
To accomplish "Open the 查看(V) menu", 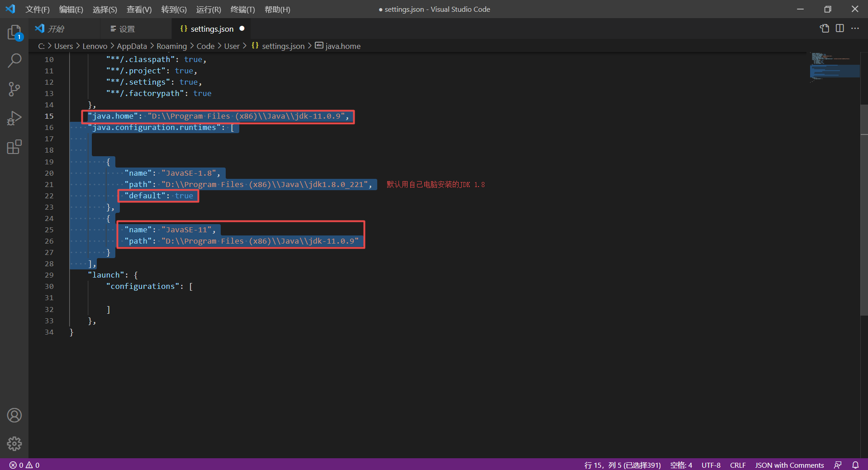I will point(139,10).
